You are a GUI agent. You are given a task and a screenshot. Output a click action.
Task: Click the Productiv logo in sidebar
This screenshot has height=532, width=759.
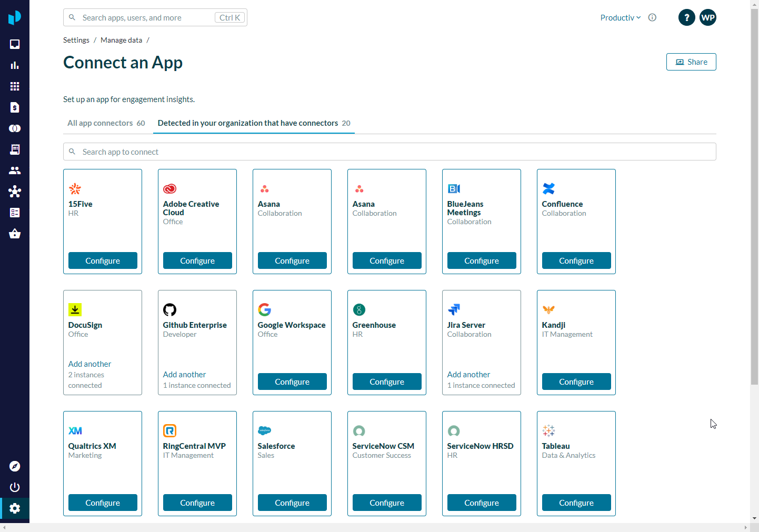pos(15,17)
